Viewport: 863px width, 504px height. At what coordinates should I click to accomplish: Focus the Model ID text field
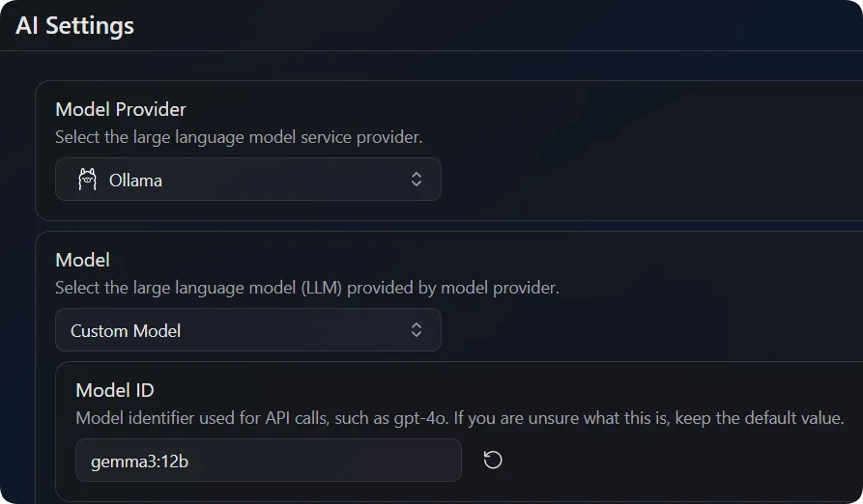268,461
